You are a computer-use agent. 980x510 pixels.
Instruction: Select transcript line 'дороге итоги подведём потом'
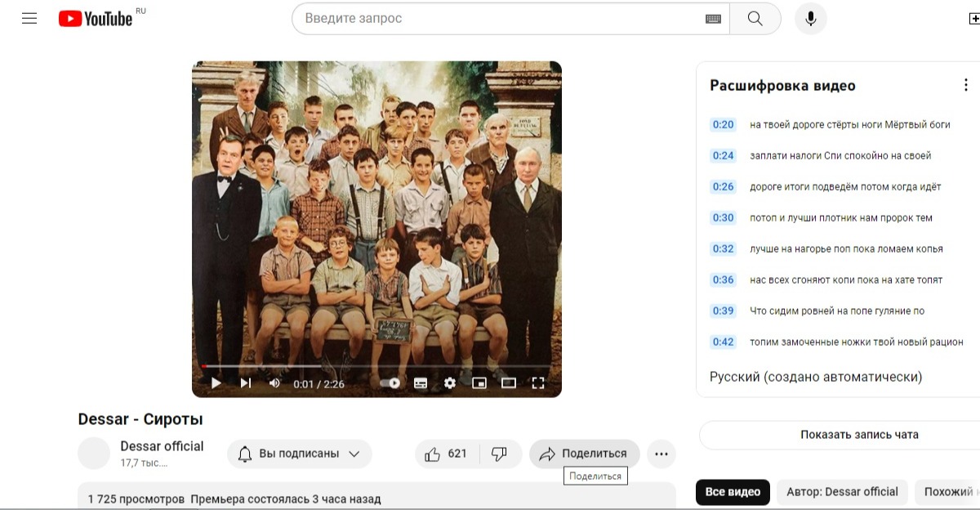click(x=845, y=186)
